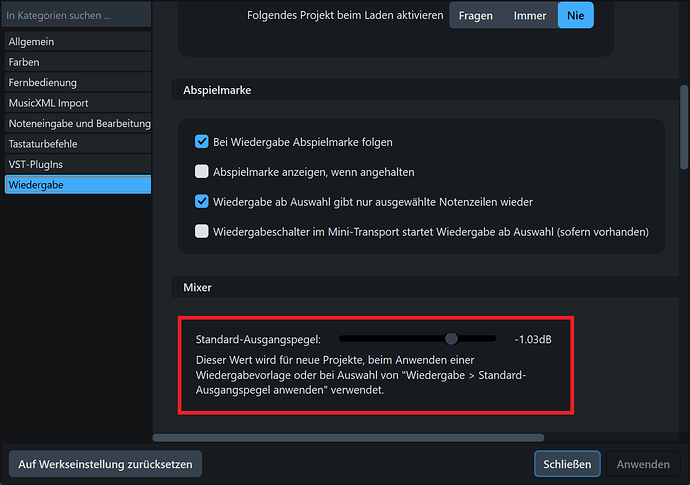This screenshot has height=485, width=690.
Task: Open the Allgemein category
Action: click(76, 42)
